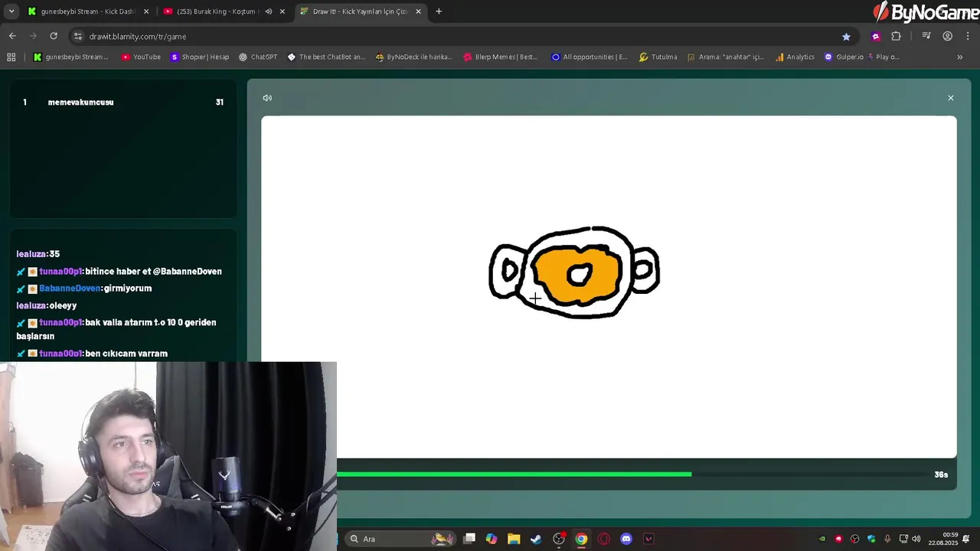This screenshot has width=980, height=551.
Task: Go back in browser history
Action: (12, 36)
